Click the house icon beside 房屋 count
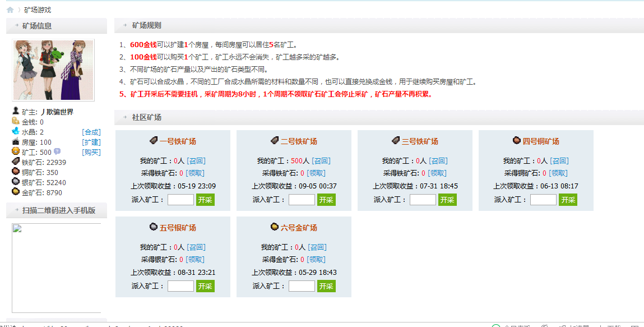Image resolution: width=644 pixels, height=327 pixels. pos(15,142)
